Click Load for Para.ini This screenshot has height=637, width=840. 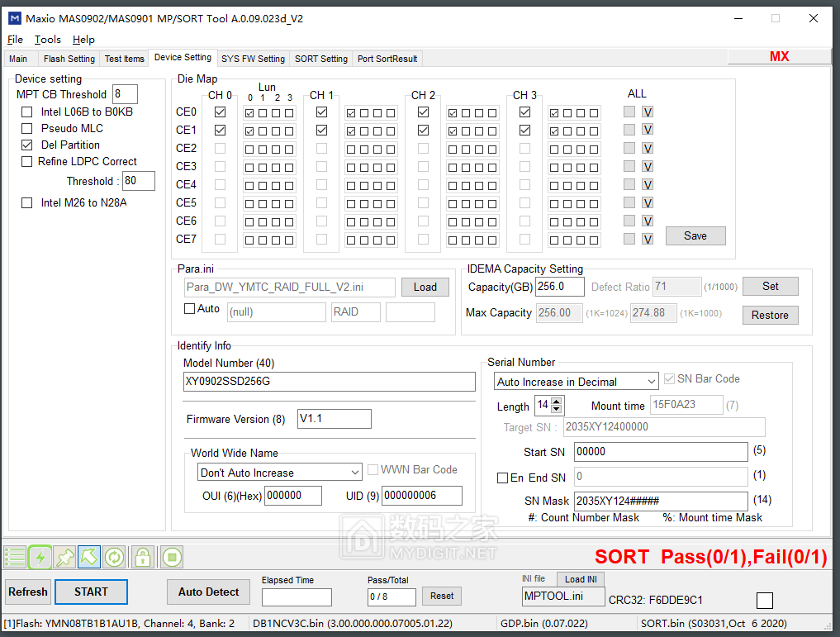(425, 288)
